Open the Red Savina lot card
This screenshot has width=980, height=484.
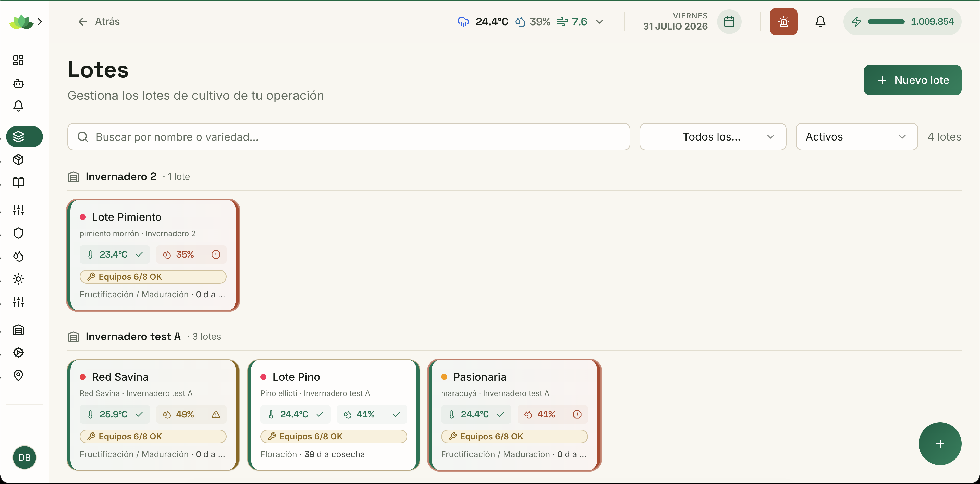click(x=153, y=415)
